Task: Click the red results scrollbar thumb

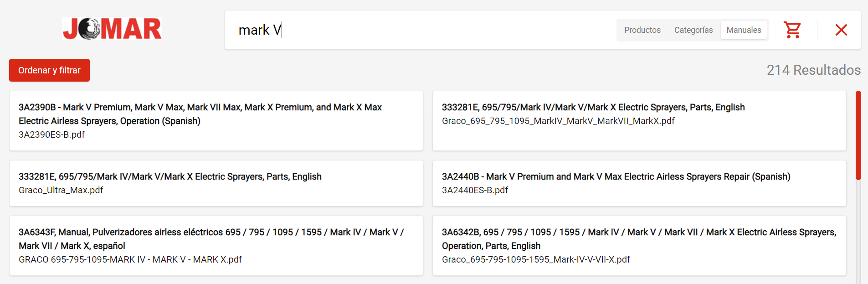Action: 858,135
